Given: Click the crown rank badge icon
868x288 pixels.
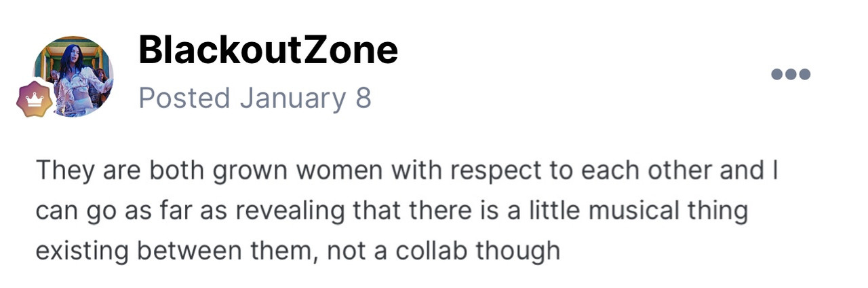Looking at the screenshot, I should coord(34,98).
